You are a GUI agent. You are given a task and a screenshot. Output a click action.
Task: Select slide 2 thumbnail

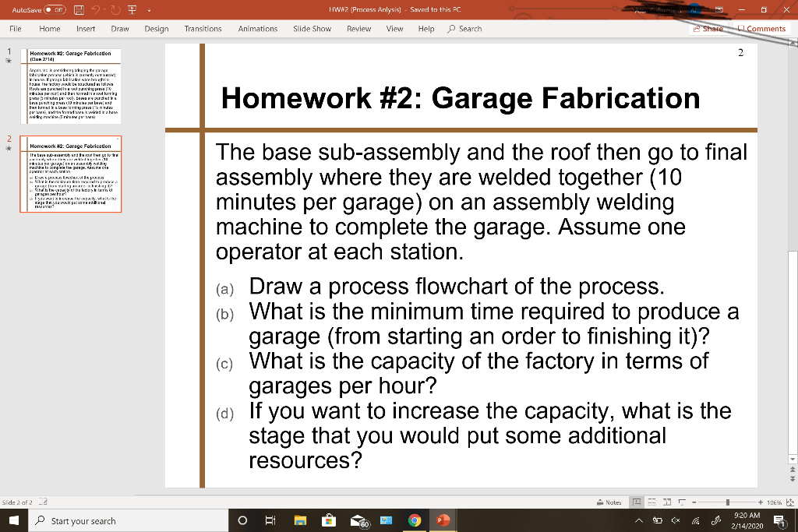71,174
